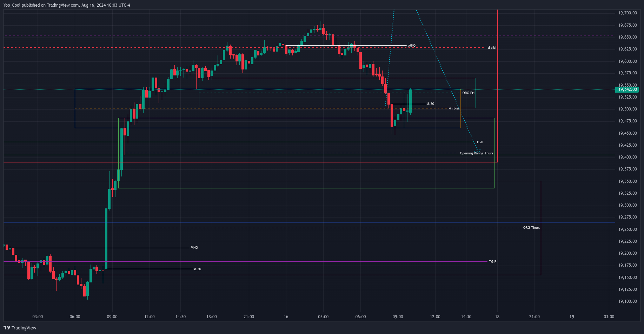Image resolution: width=644 pixels, height=334 pixels.
Task: Click the 'ORG Fri' label
Action: pos(468,93)
